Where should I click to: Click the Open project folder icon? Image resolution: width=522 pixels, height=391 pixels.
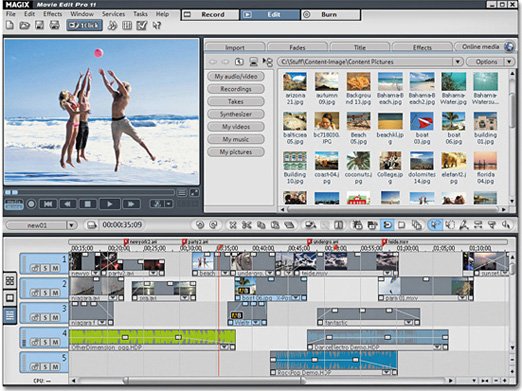[25, 25]
